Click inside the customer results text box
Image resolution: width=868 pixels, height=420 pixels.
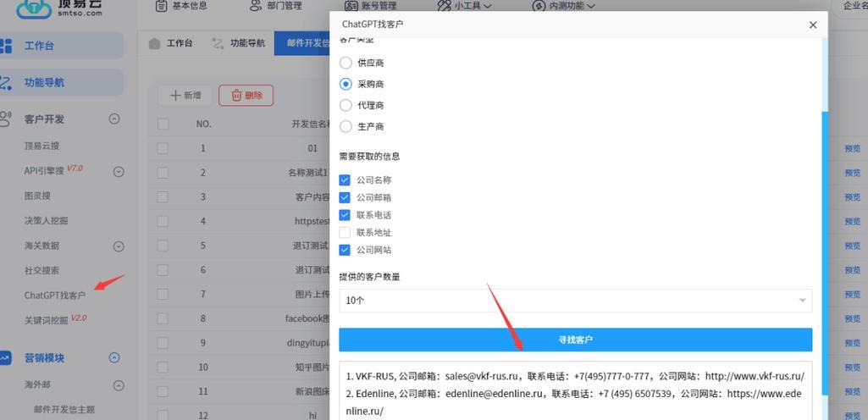[576, 390]
